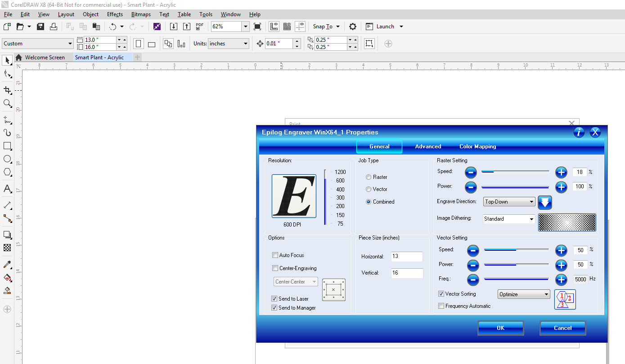Click the Engrave Direction down-arrow icon
The image size is (625, 364).
(545, 202)
